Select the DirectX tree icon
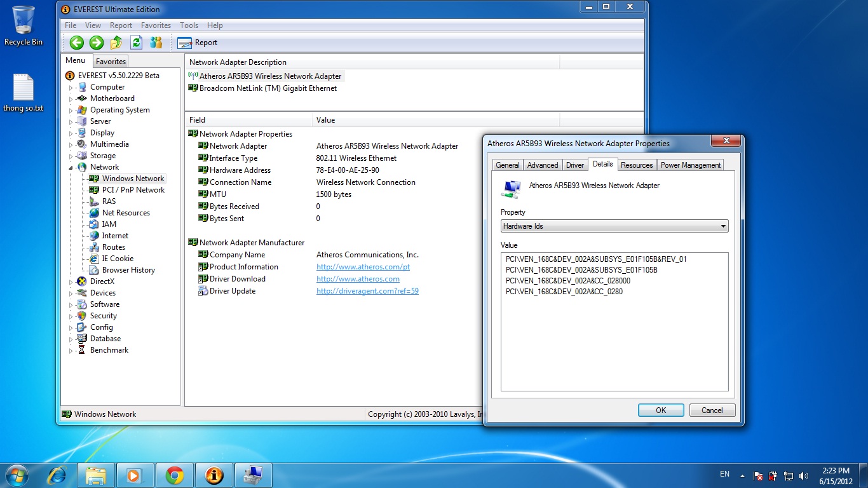Screen dimensions: 868x488 pyautogui.click(x=82, y=281)
